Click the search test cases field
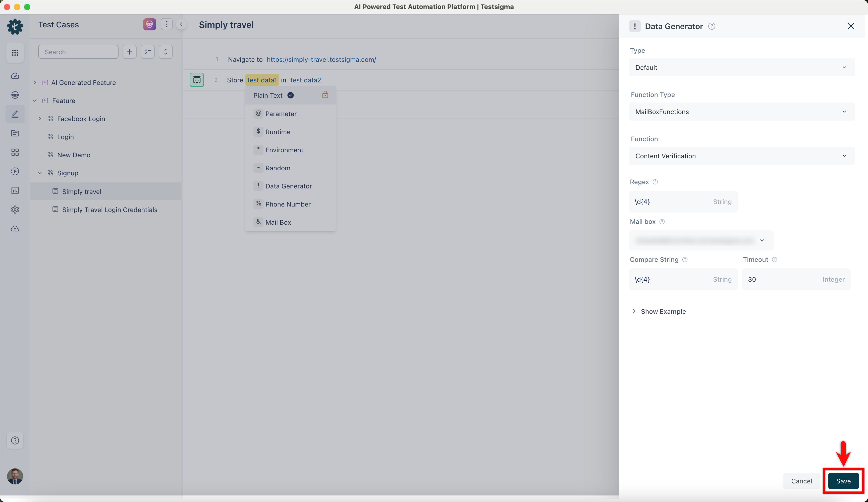The image size is (868, 502). (x=78, y=52)
